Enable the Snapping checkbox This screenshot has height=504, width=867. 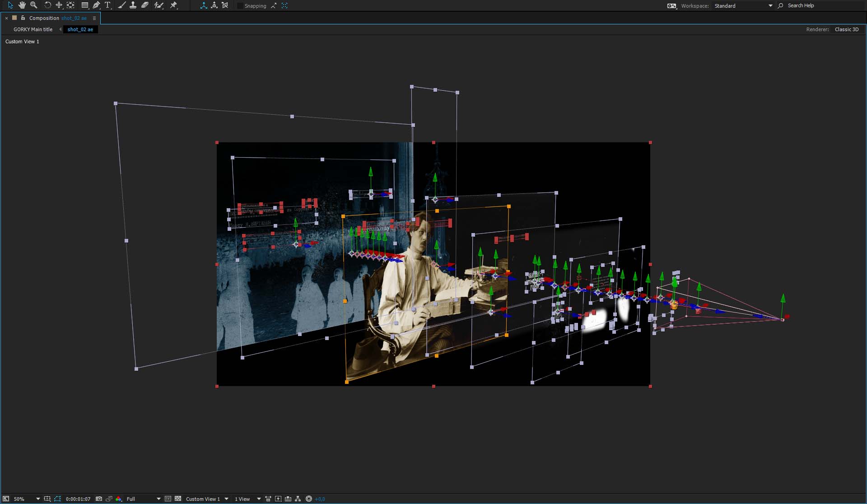pyautogui.click(x=240, y=6)
